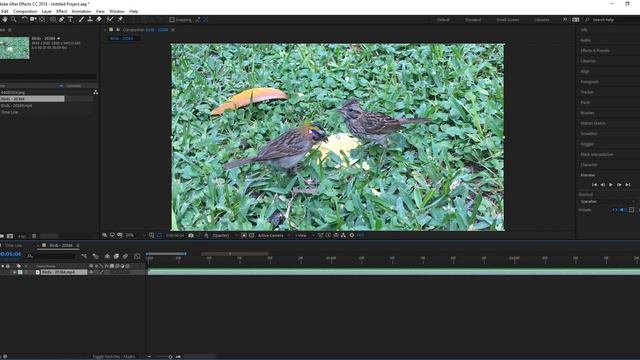The width and height of the screenshot is (640, 360).
Task: Click the project thumbnail of the birds
Action: click(15, 48)
